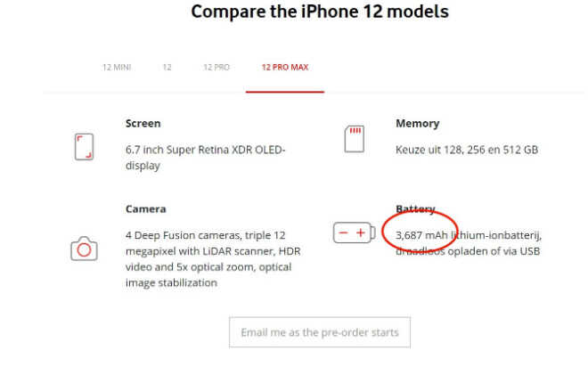Click the Camera heading

click(x=145, y=208)
